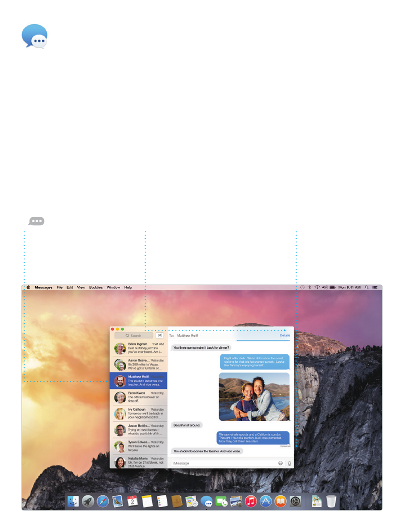Click the Search field in Messages sidebar
Viewport: 404px width, 532px height.
coord(133,335)
